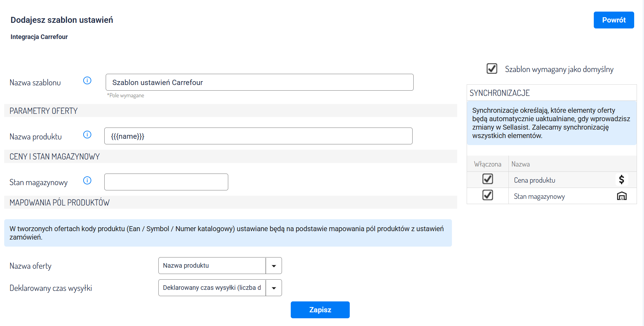Click the {{{name}}} product name field

pos(258,136)
